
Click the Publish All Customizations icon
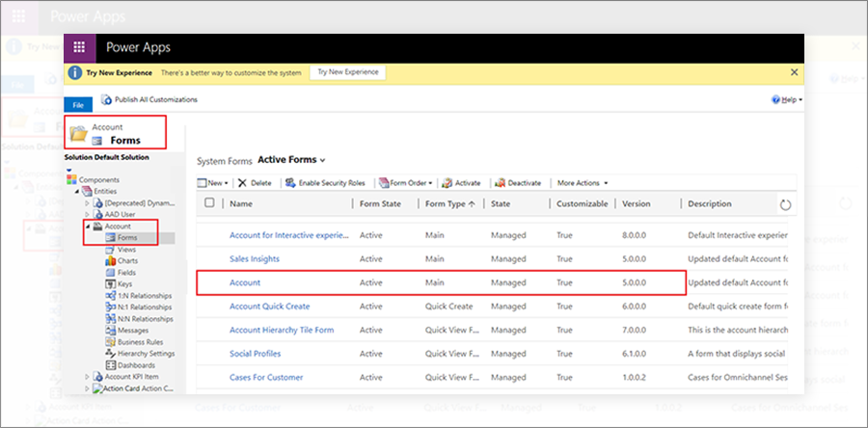(x=106, y=99)
